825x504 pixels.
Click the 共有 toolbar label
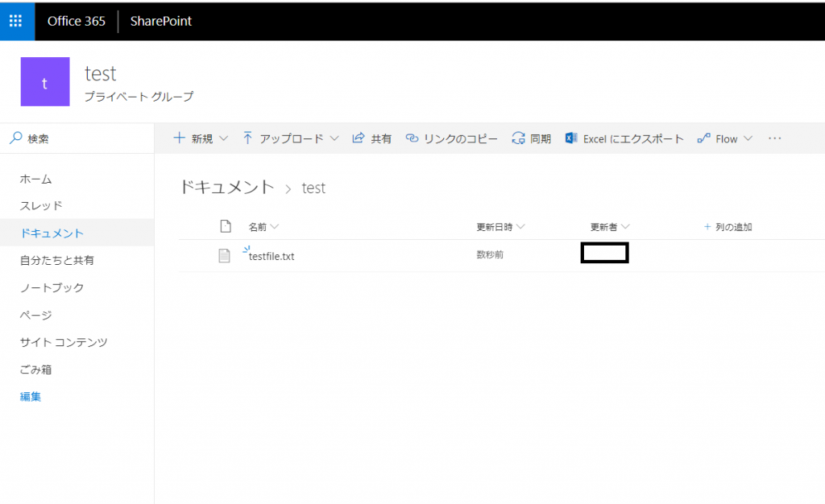[381, 138]
